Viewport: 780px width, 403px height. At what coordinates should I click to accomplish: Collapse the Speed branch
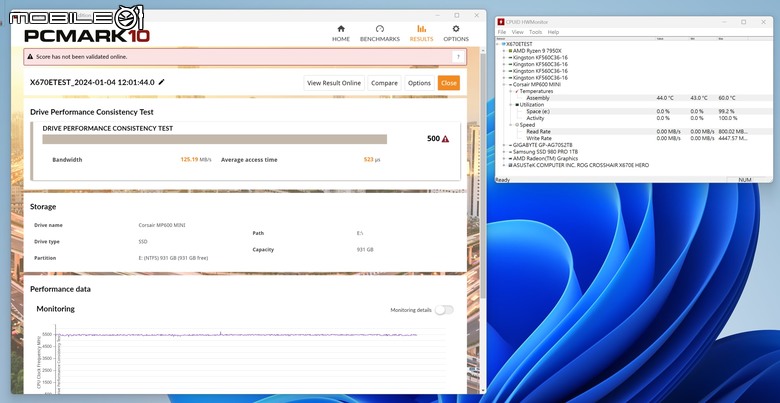coord(511,125)
